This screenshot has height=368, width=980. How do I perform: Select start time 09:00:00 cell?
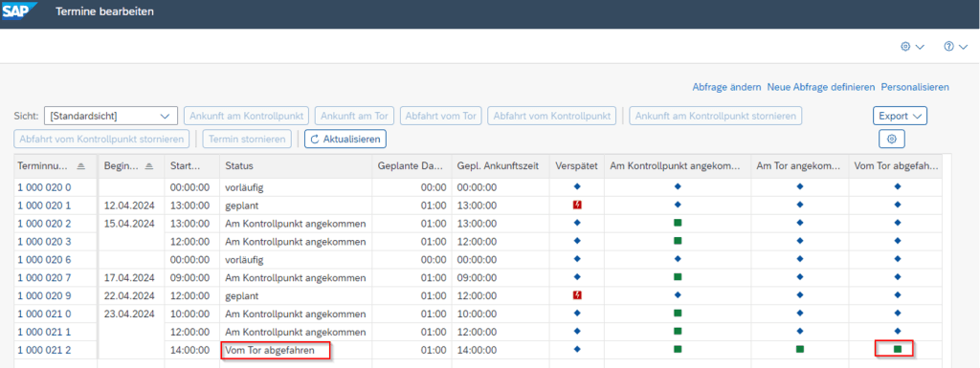pyautogui.click(x=191, y=277)
